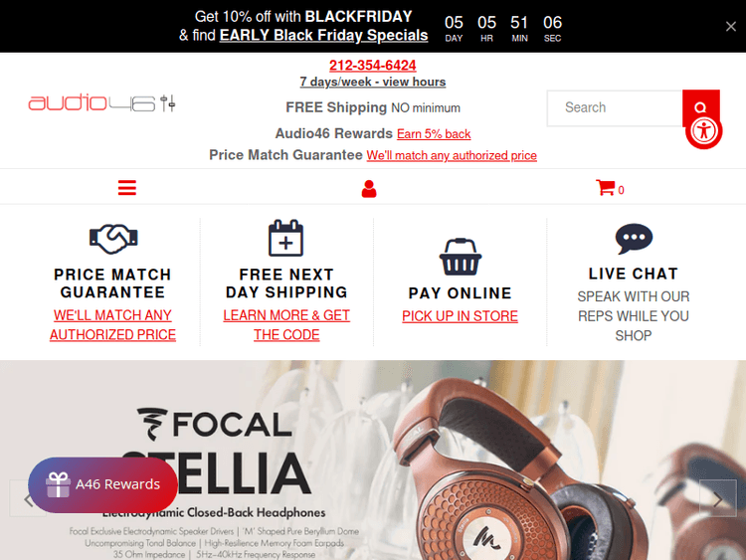Image resolution: width=746 pixels, height=560 pixels.
Task: Open 7 days/week view hours link
Action: [x=373, y=82]
